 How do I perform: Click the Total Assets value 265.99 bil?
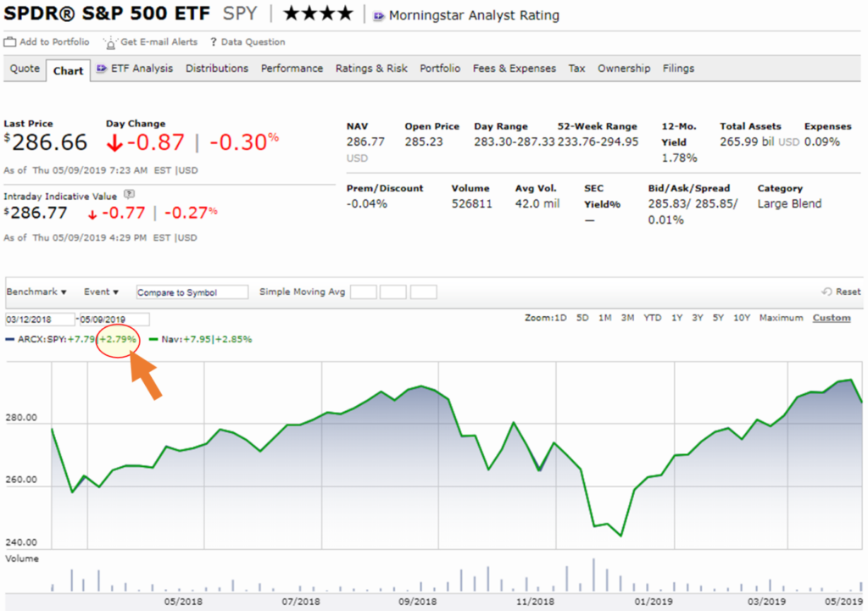[748, 142]
